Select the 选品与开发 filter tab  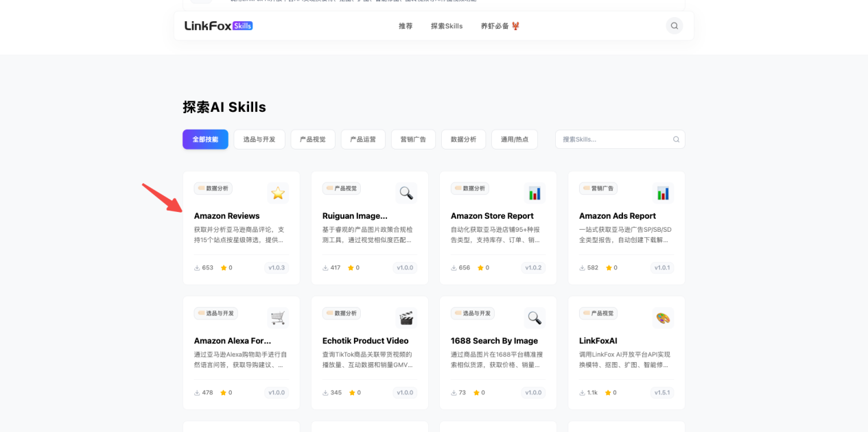click(x=259, y=139)
